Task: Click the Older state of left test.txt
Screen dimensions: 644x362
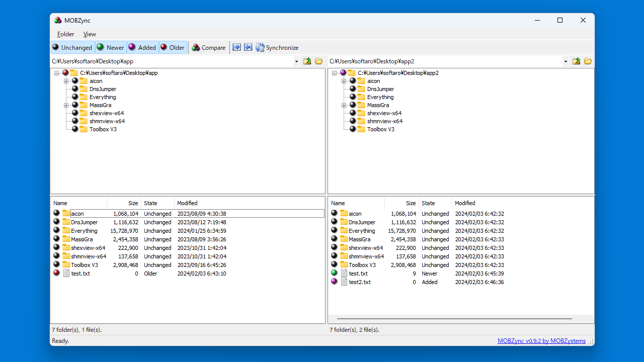Action: [x=150, y=274]
